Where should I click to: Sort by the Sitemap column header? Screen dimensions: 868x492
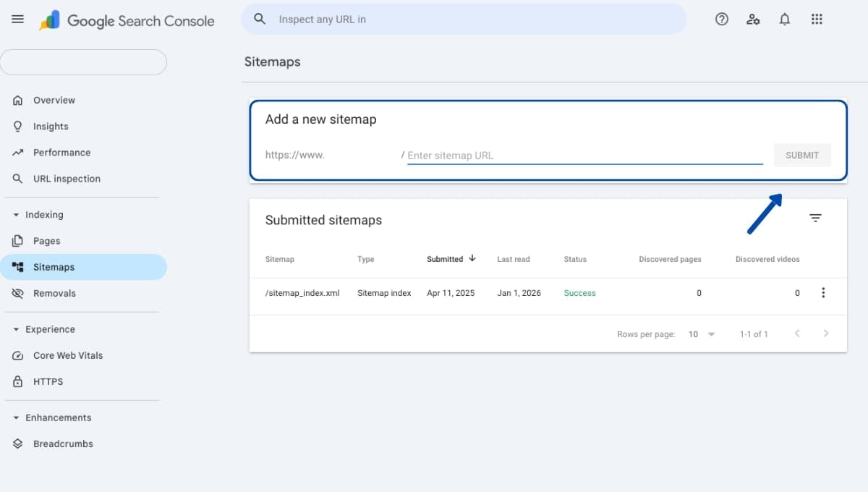point(280,259)
